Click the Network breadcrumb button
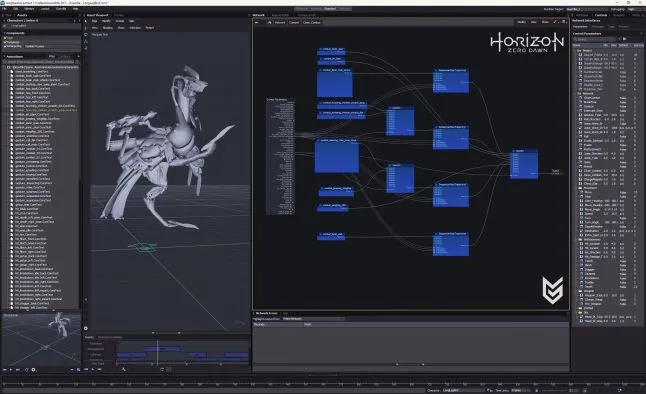The image size is (646, 394). pyautogui.click(x=280, y=22)
